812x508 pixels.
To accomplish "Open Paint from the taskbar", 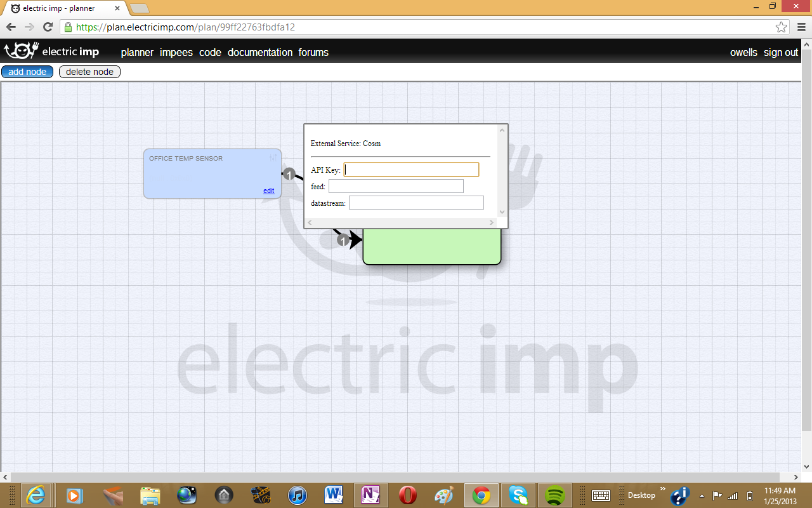I will coord(444,495).
